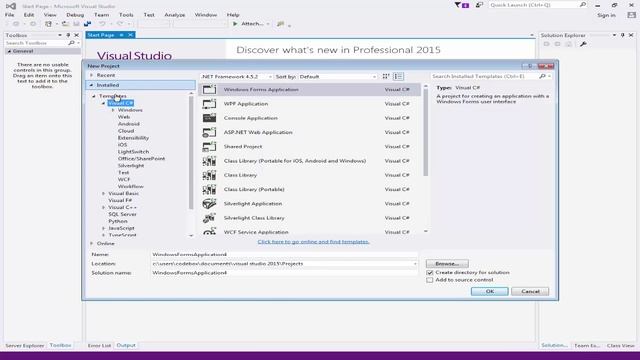Click OK to create the project
The width and height of the screenshot is (640, 360).
[x=489, y=291]
